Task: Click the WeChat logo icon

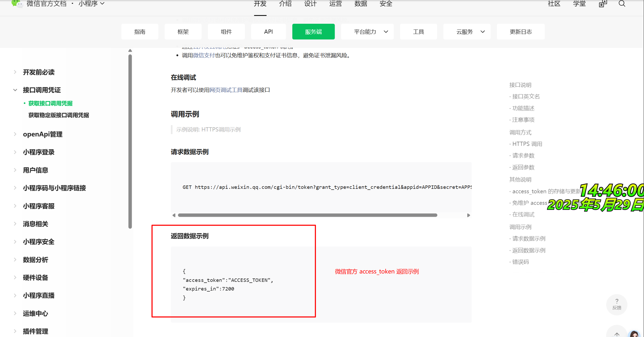Action: point(17,4)
